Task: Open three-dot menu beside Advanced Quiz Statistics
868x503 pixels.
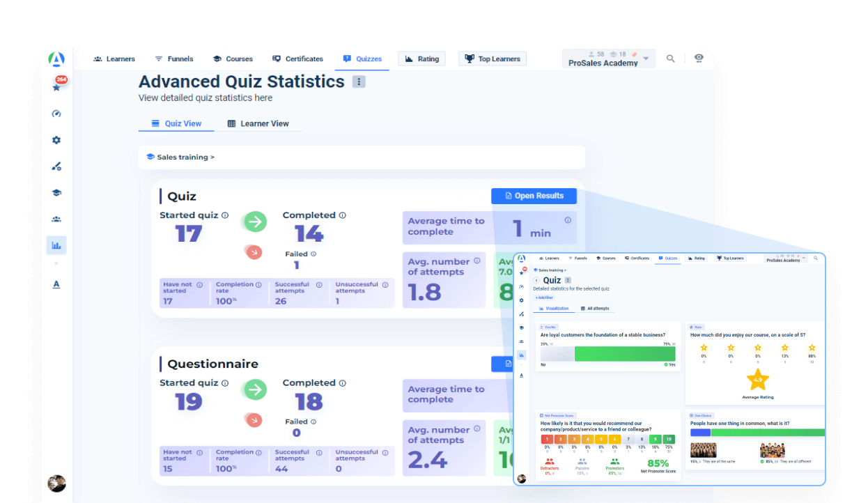Action: 359,82
